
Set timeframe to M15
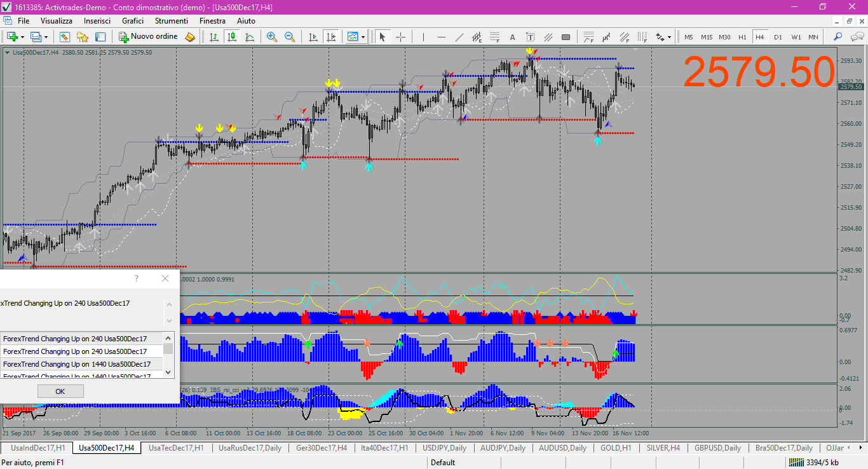[x=707, y=37]
